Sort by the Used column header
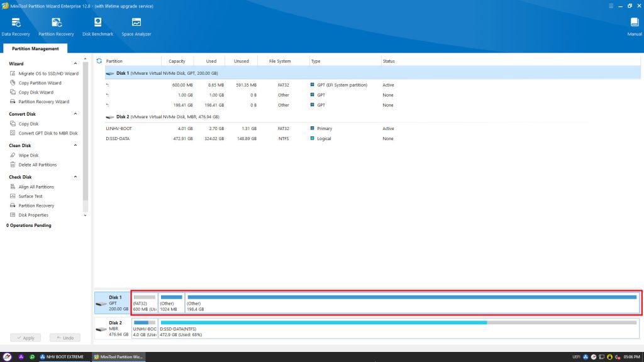 [211, 61]
